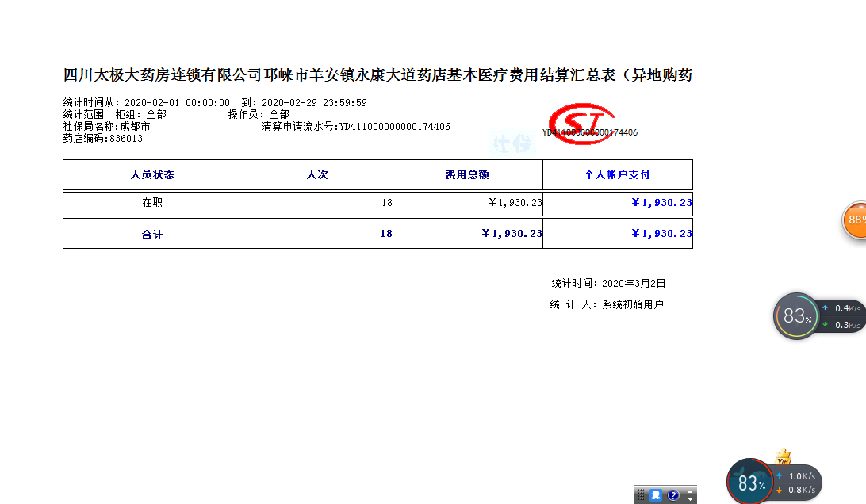This screenshot has height=504, width=866.
Task: Open the whale 83% memory widget
Action: tap(750, 481)
